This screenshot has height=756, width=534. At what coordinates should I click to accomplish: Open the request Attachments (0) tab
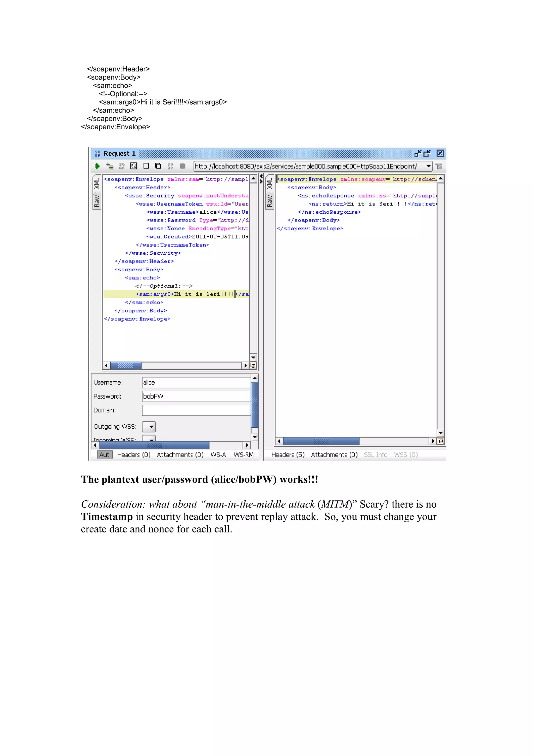coord(180,455)
